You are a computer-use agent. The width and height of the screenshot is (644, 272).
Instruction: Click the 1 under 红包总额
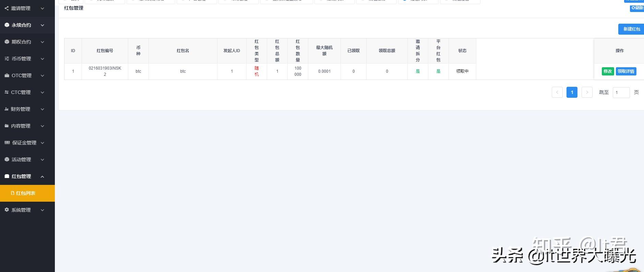pyautogui.click(x=277, y=71)
